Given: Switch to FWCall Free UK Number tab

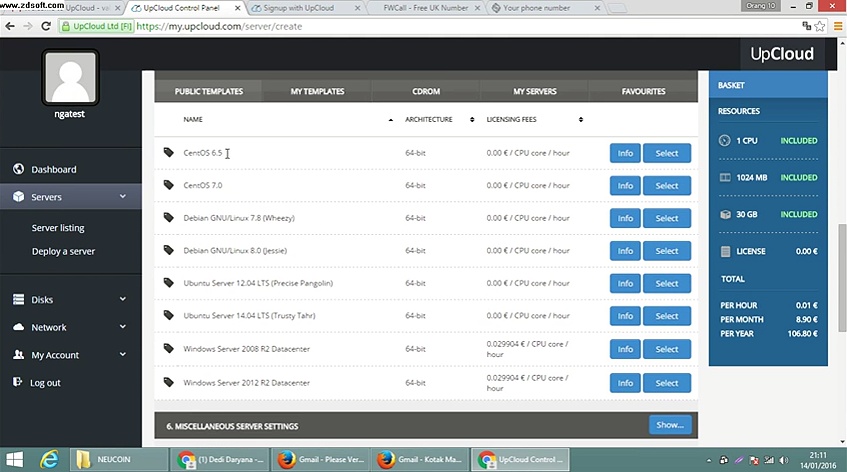Looking at the screenshot, I should (x=426, y=8).
